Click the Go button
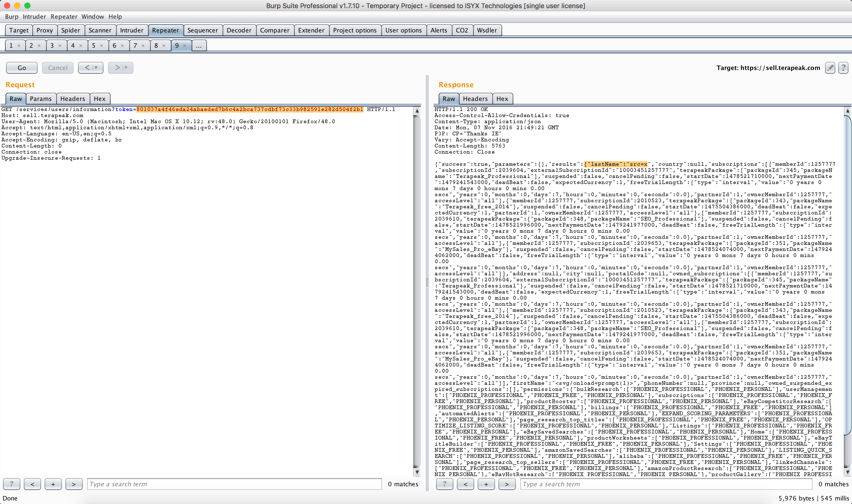 pyautogui.click(x=22, y=68)
